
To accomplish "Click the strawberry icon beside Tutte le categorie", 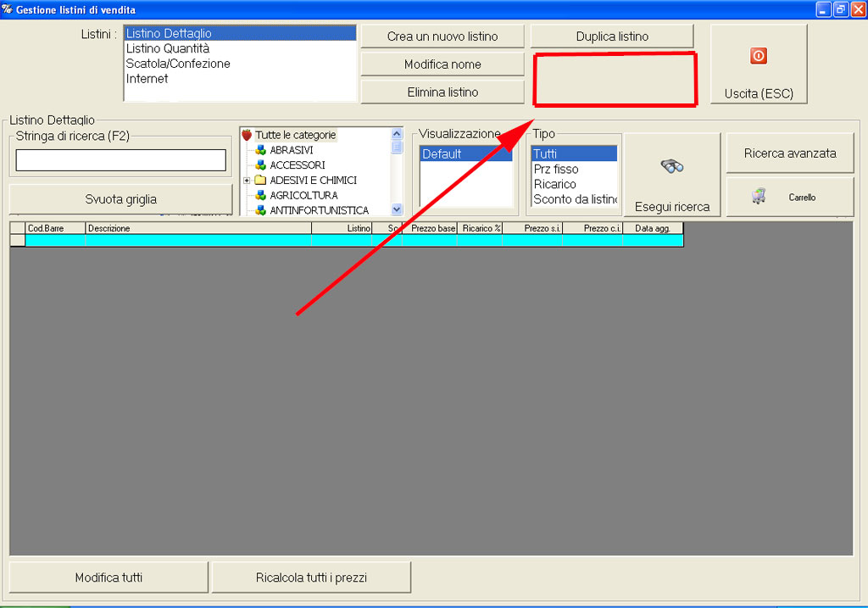I will pyautogui.click(x=247, y=135).
